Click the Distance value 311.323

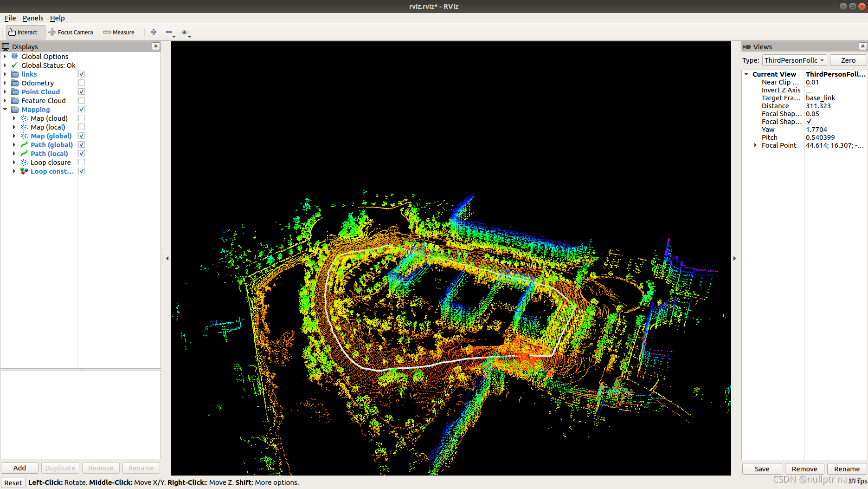click(x=818, y=105)
